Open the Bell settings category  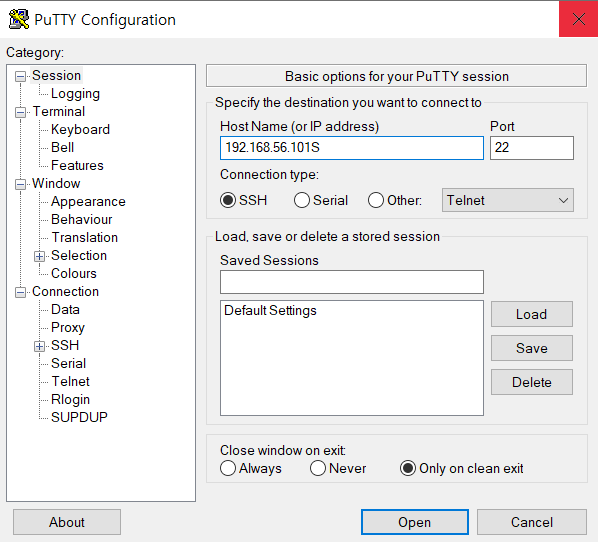[62, 147]
